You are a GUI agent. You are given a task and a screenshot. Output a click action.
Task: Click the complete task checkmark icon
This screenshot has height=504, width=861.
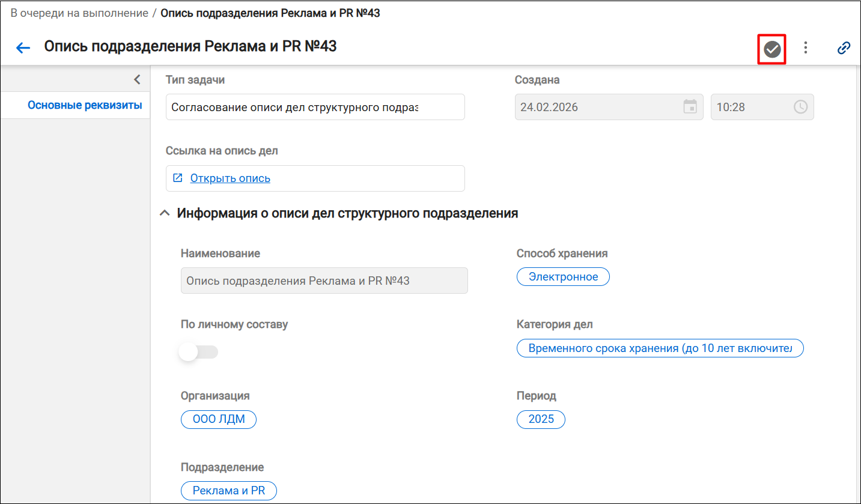tap(772, 49)
